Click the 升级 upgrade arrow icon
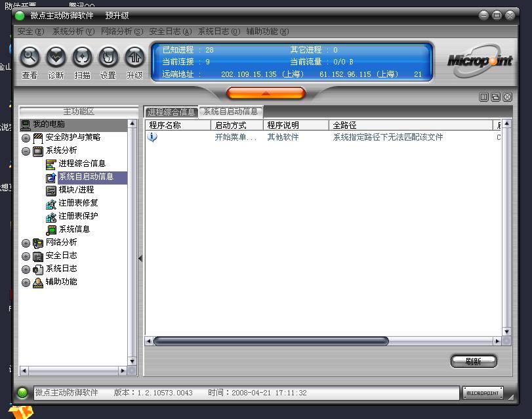Viewport: 532px width, 419px height. coord(134,56)
